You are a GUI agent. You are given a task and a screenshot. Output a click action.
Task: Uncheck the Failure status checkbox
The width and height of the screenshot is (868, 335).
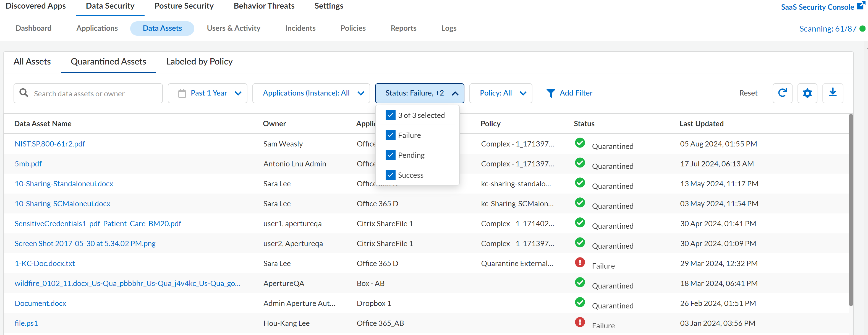point(390,135)
